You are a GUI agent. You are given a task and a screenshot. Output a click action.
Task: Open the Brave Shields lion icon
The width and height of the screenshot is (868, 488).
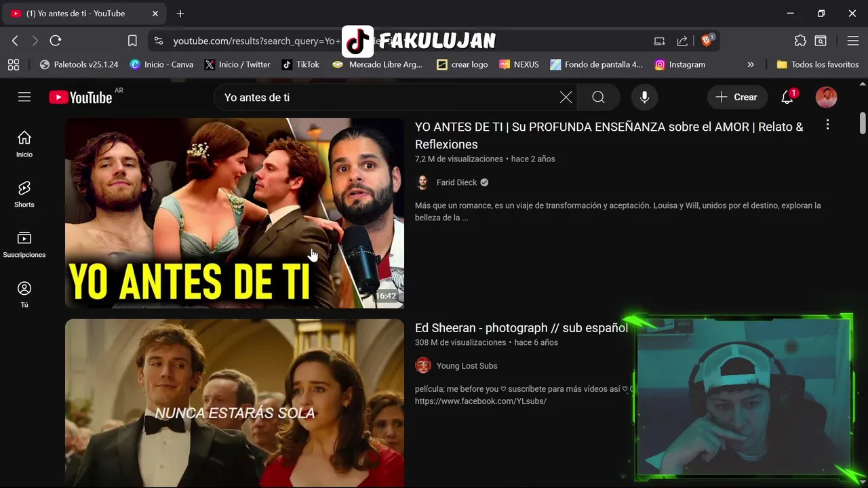click(707, 41)
